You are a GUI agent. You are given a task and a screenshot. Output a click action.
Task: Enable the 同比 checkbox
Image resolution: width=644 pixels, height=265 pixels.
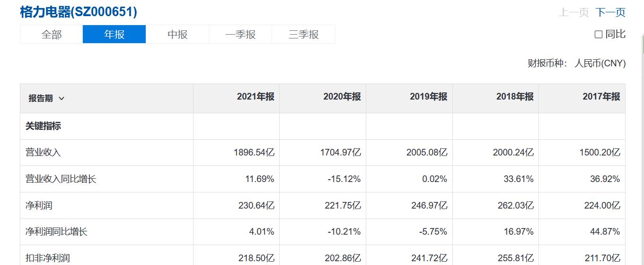pyautogui.click(x=599, y=34)
